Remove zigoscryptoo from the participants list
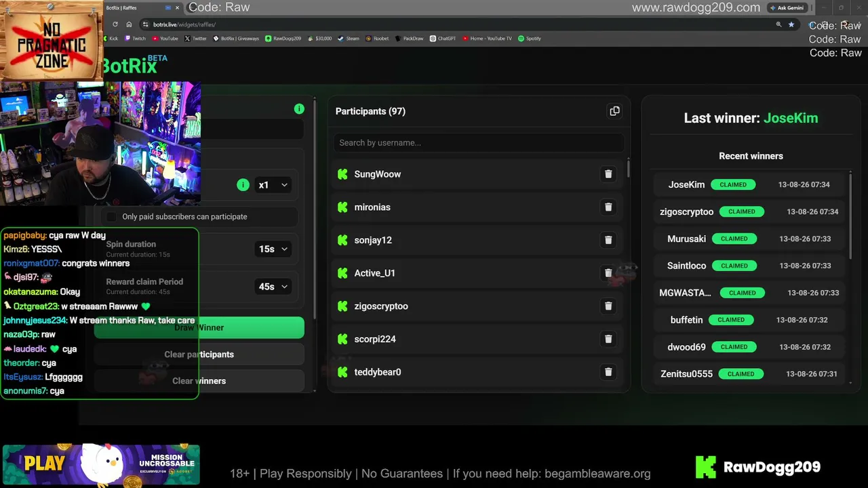The image size is (868, 488). [x=608, y=306]
